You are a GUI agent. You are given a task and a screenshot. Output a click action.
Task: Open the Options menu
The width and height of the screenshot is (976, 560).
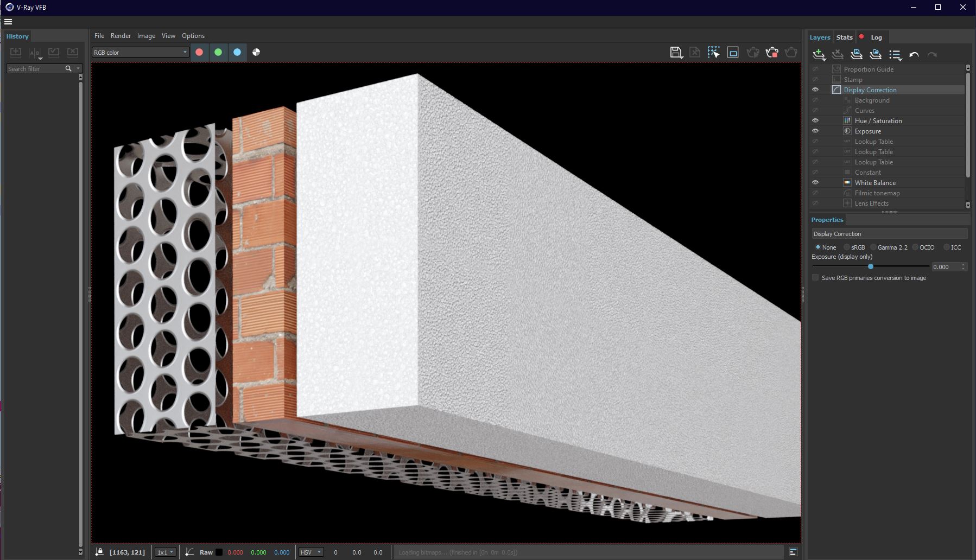(x=193, y=36)
